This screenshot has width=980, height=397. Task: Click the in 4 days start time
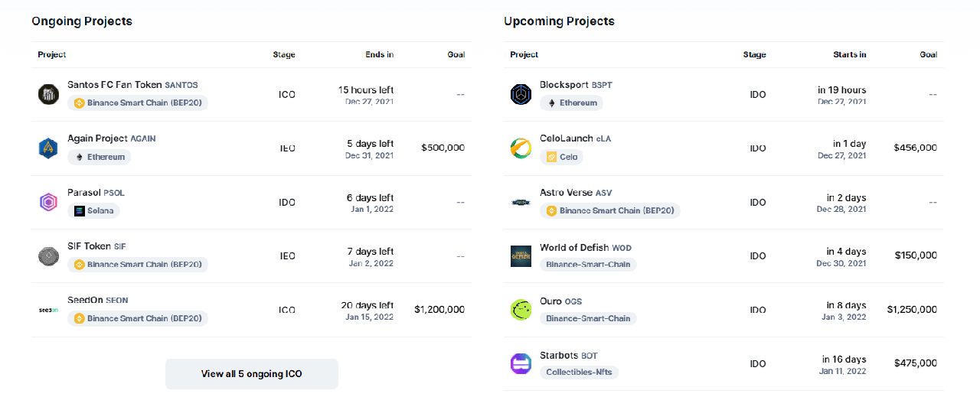point(847,251)
